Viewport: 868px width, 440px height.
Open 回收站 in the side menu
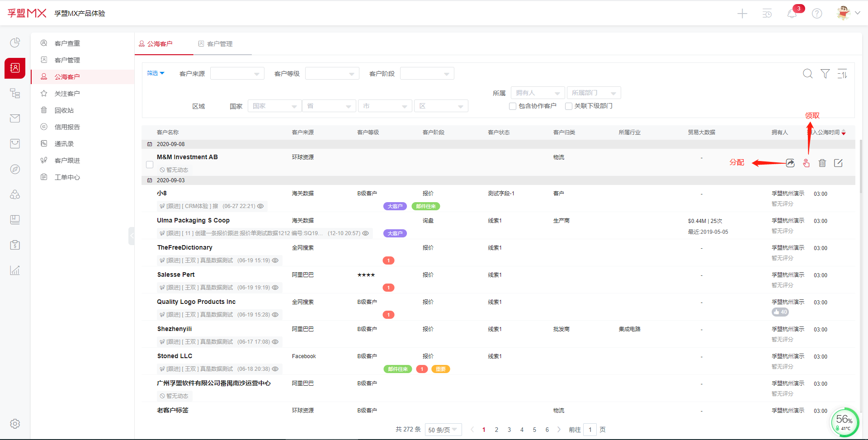[64, 110]
